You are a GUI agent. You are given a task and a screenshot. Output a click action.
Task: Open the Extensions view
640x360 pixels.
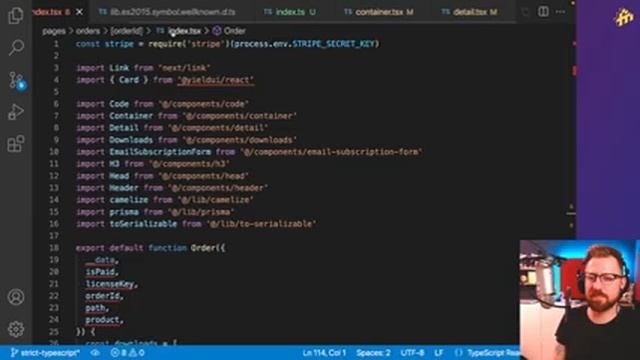tap(16, 144)
